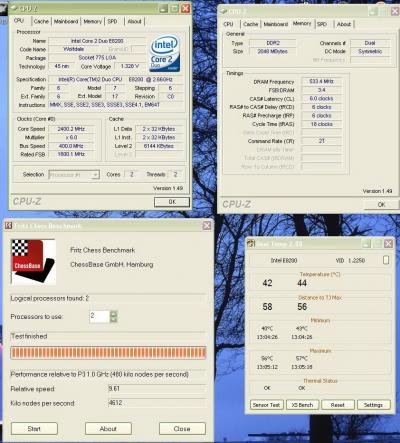This screenshot has height=443, width=400.
Task: Click the ChessBase logo image
Action: [x=33, y=262]
